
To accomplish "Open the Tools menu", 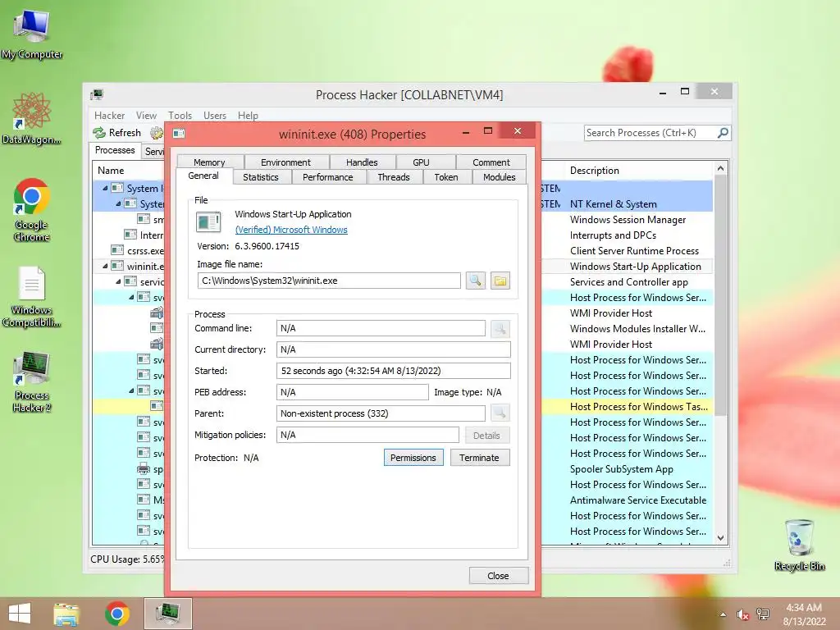I will pos(180,115).
